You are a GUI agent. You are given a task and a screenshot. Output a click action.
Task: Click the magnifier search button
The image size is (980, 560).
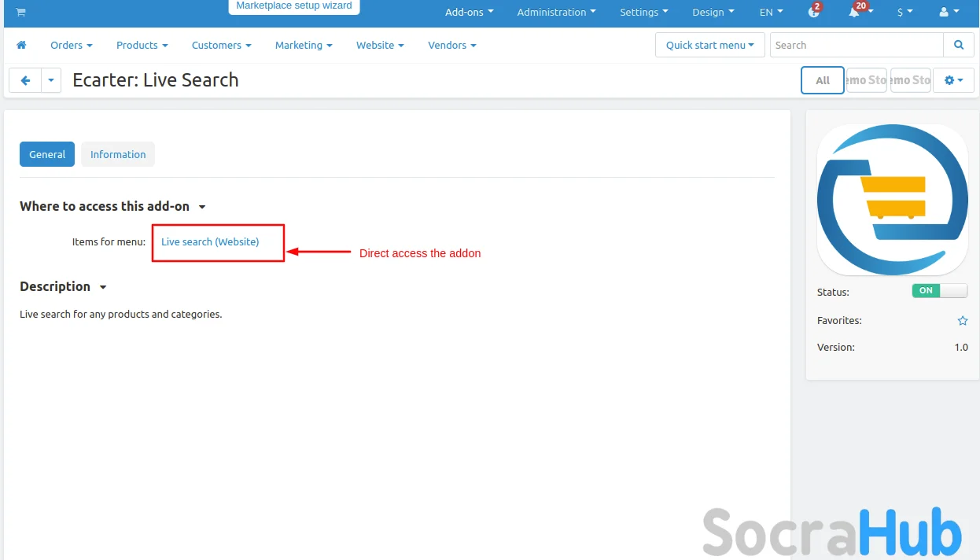(x=958, y=46)
